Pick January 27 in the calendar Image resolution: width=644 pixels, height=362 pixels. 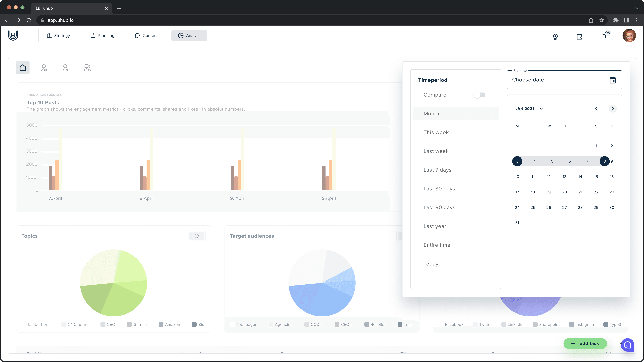[x=565, y=207]
